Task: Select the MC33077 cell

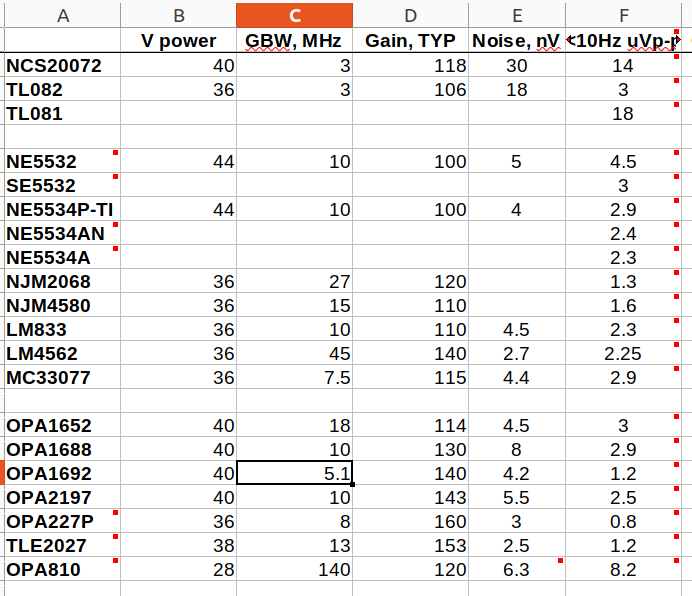Action: (63, 377)
